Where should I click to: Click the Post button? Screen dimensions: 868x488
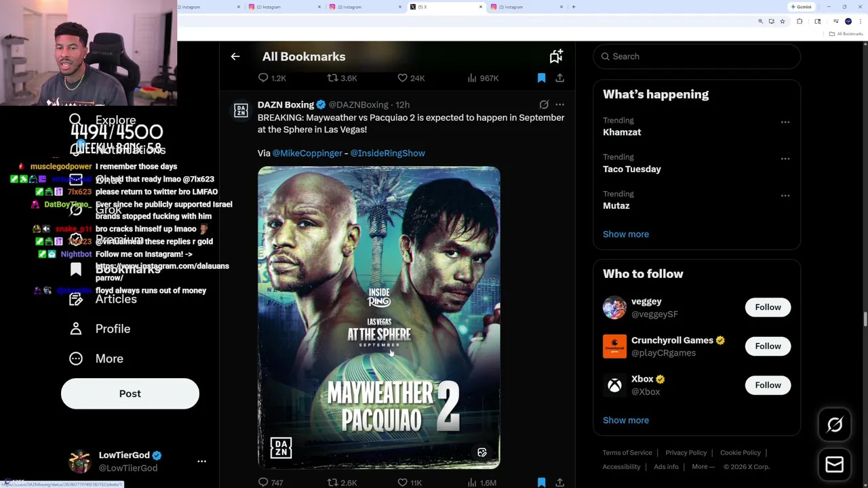pyautogui.click(x=130, y=394)
